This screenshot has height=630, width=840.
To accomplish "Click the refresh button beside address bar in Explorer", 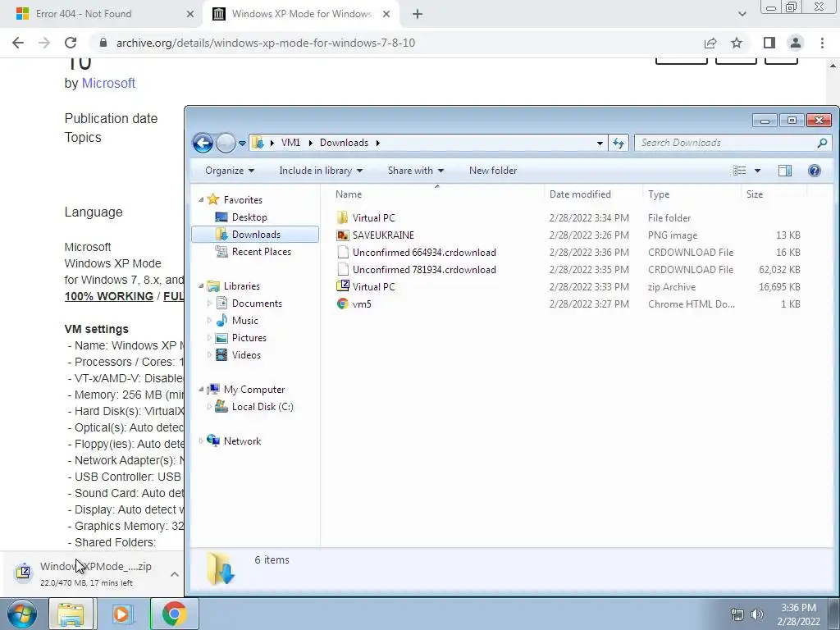I will [619, 143].
